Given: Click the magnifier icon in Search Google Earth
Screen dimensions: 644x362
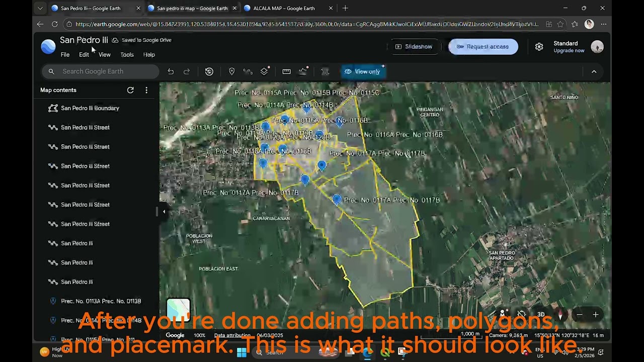Looking at the screenshot, I should 51,71.
